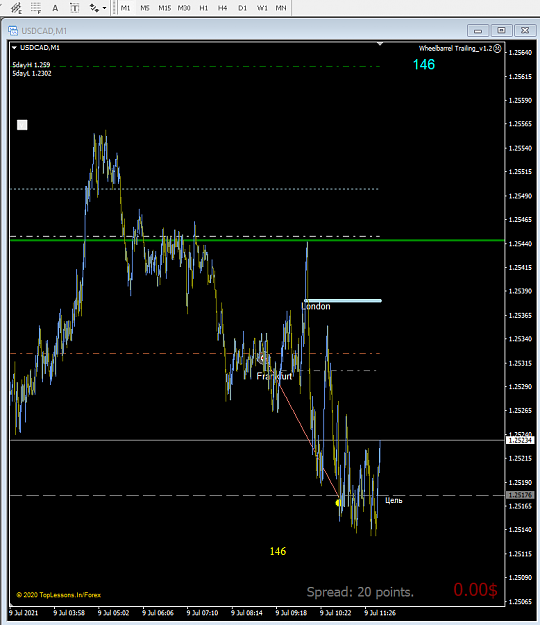Click the 1.25065 price scale label
The height and width of the screenshot is (625, 540).
[520, 601]
